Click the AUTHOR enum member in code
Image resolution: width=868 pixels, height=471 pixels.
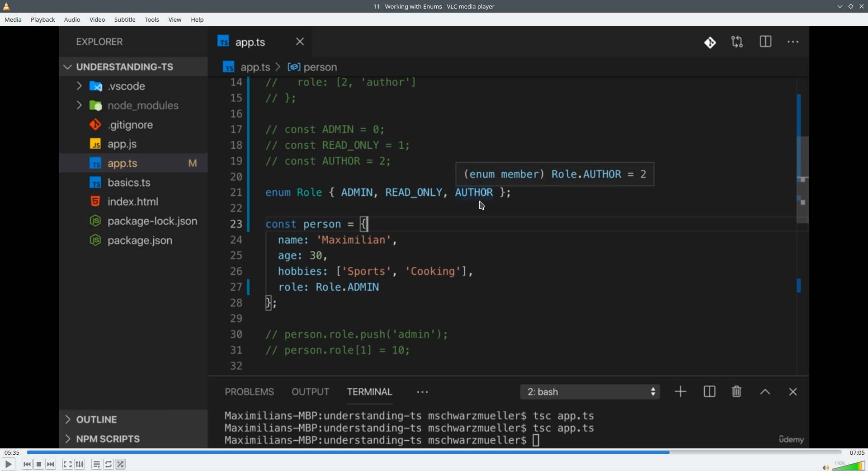point(474,193)
